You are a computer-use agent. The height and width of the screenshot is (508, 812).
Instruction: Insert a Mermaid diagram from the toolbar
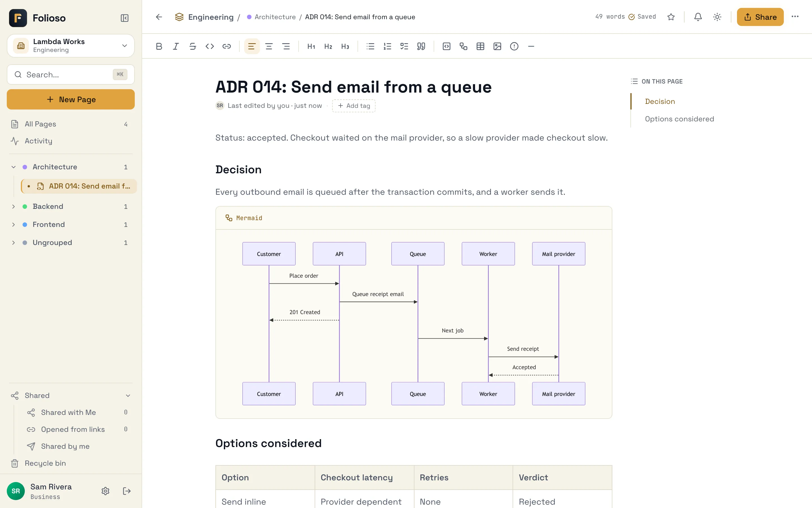[464, 46]
